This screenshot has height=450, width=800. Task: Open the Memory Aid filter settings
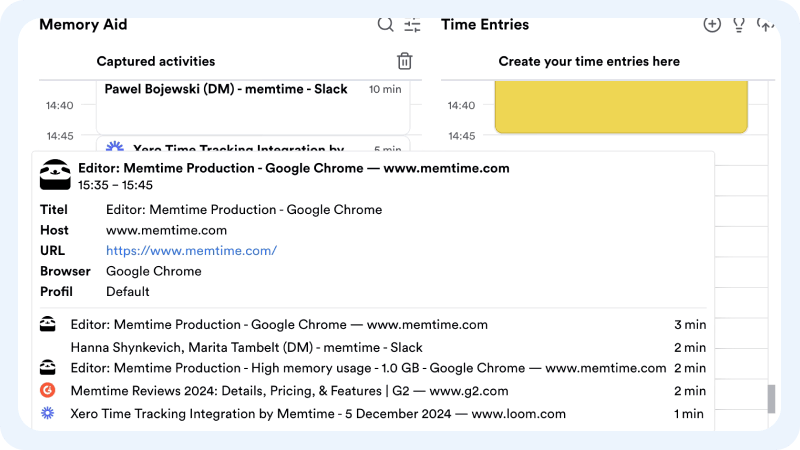[x=413, y=25]
